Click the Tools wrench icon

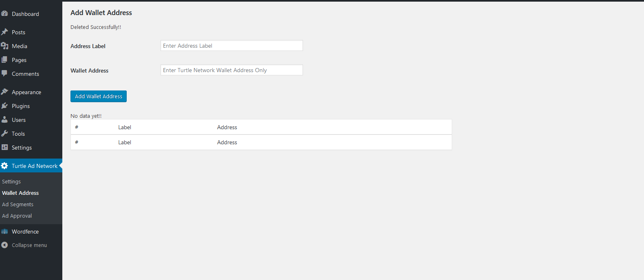pos(4,133)
